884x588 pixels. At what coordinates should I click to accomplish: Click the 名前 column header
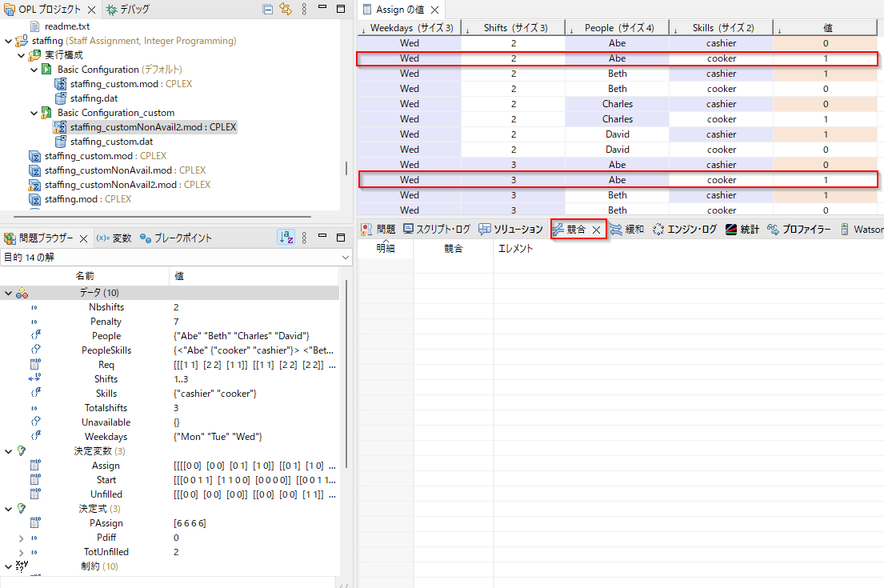point(85,276)
